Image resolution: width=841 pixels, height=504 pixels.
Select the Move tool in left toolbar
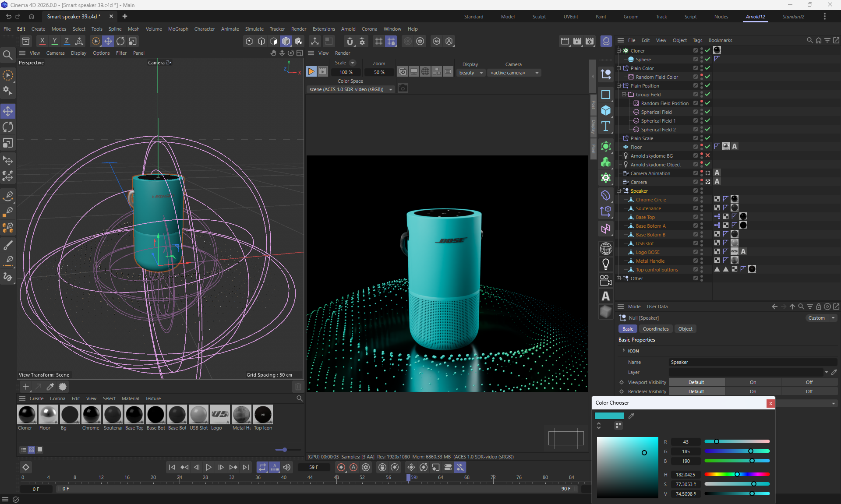(8, 111)
